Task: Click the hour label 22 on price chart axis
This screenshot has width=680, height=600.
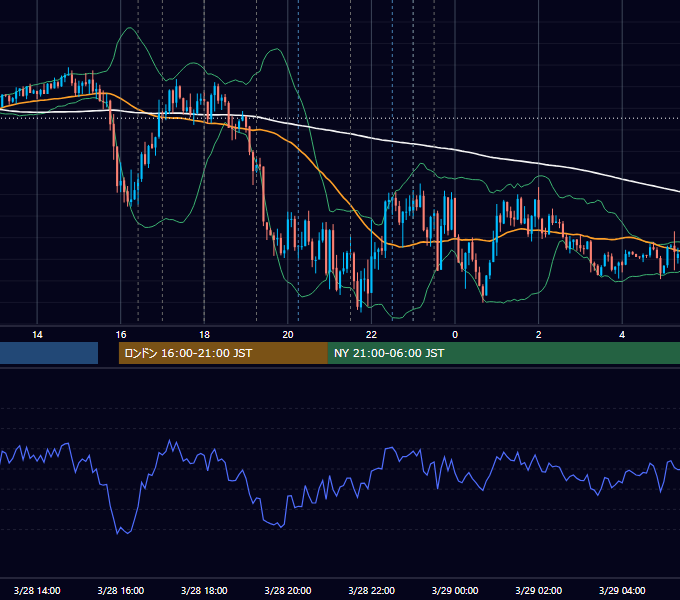Action: 371,334
